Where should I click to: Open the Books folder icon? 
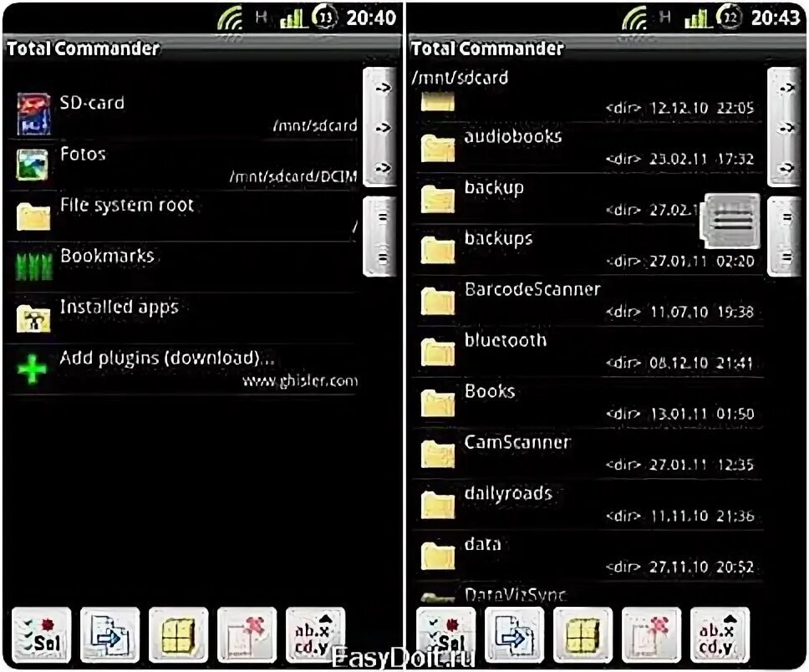click(x=438, y=403)
